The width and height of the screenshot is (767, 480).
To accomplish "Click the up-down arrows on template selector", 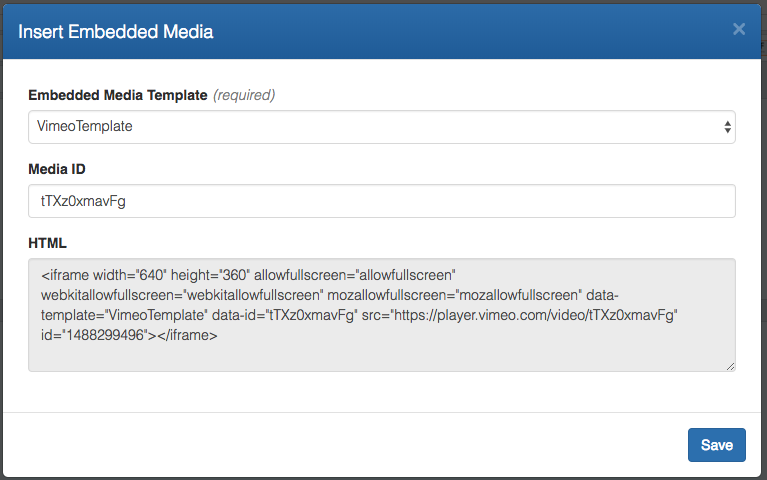I will coord(728,127).
